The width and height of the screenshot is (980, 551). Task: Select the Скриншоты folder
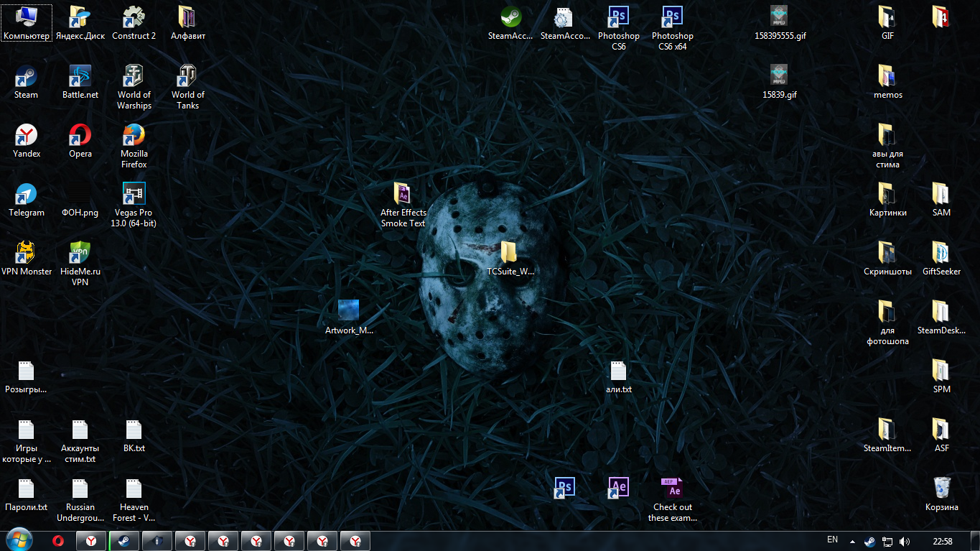point(887,259)
